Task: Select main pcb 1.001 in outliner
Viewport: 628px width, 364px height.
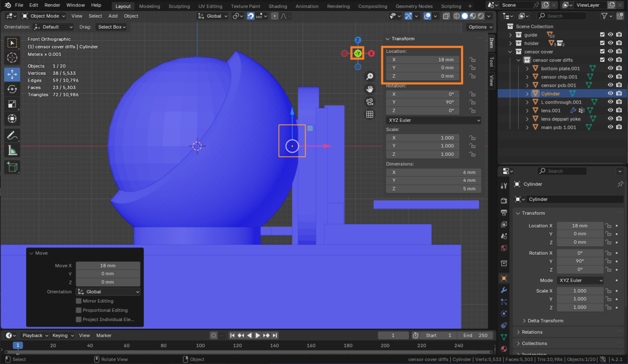Action: tap(558, 127)
